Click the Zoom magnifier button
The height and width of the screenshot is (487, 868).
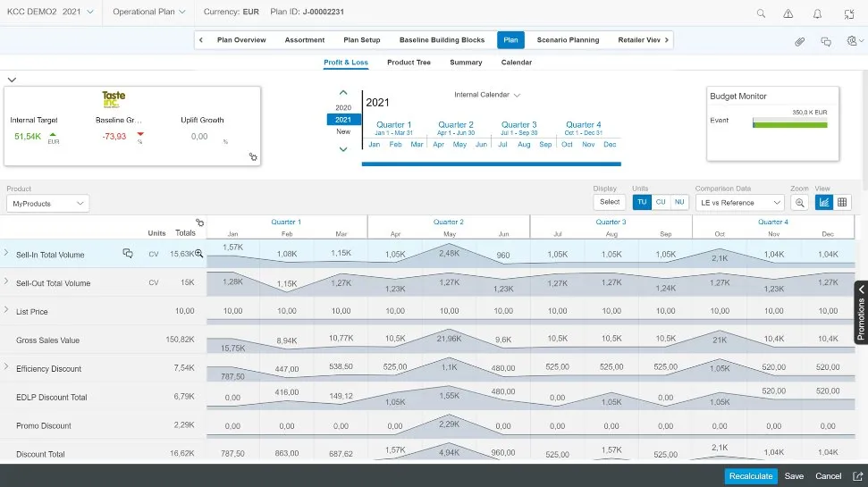(x=800, y=202)
